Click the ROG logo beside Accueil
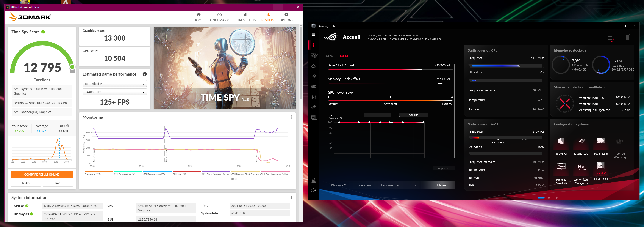 point(331,37)
